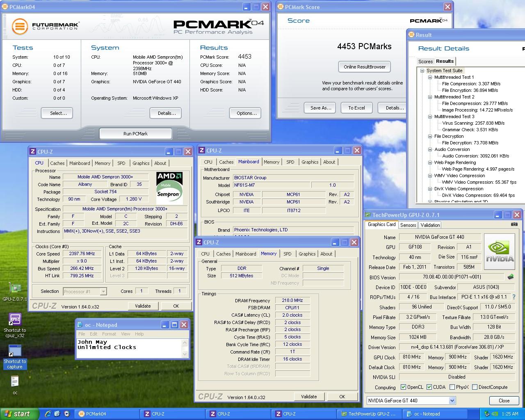
Task: Open the Online ResultBrowser
Action: click(x=365, y=67)
